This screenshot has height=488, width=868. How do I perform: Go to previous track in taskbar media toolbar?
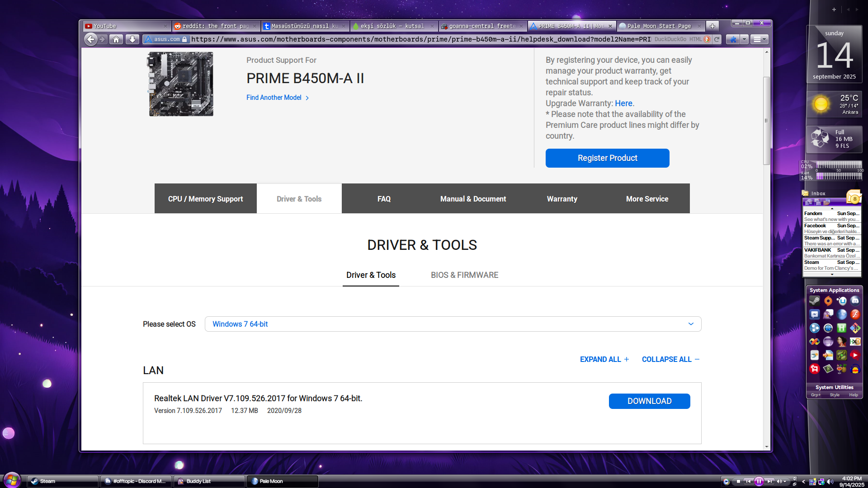(748, 482)
